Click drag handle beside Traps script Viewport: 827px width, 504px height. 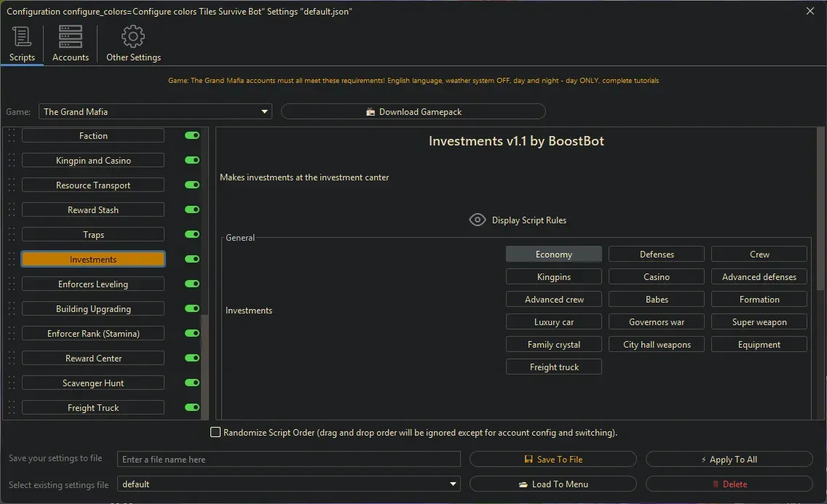click(12, 235)
